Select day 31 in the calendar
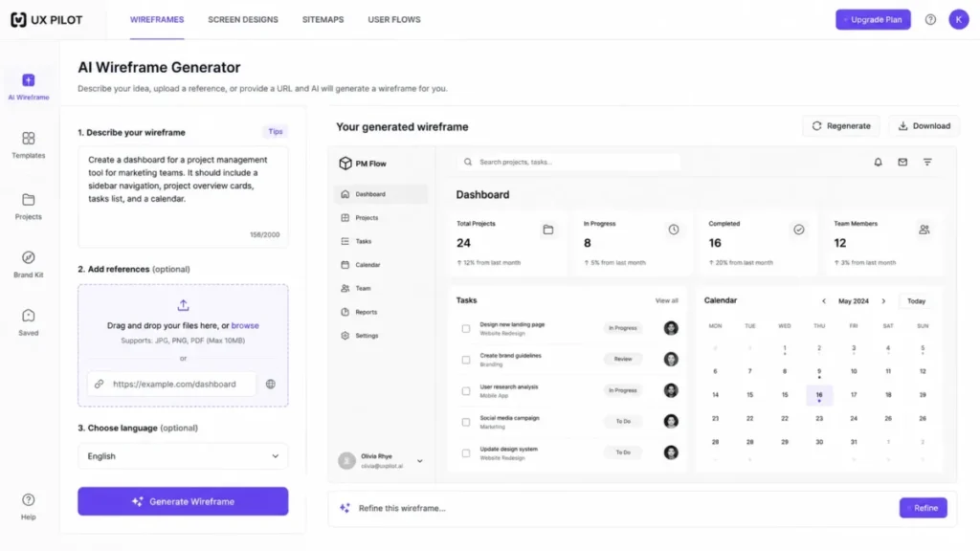980x551 pixels. click(854, 442)
